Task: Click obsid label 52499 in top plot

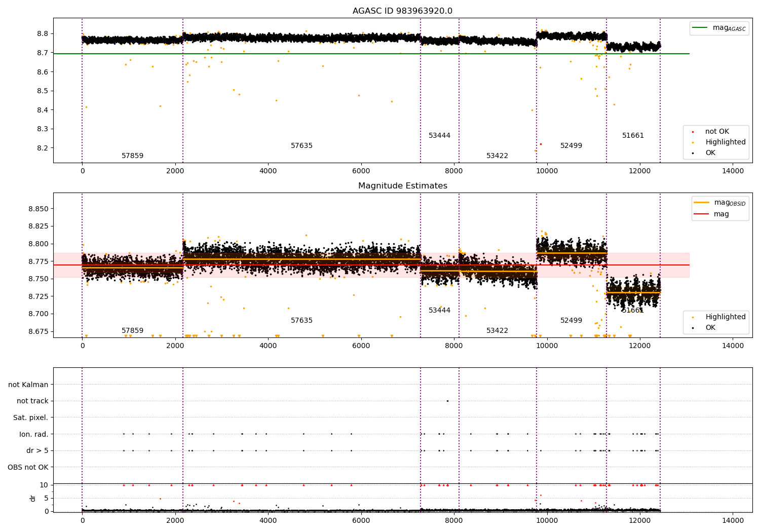Action: (571, 146)
